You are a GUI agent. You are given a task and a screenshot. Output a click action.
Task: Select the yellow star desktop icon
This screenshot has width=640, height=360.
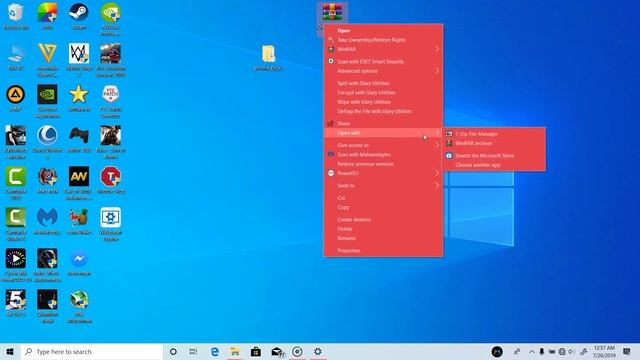tap(79, 98)
